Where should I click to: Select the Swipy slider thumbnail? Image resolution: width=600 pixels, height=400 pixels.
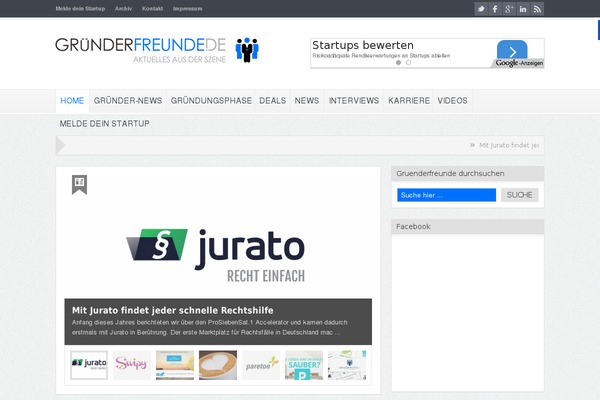(x=132, y=365)
